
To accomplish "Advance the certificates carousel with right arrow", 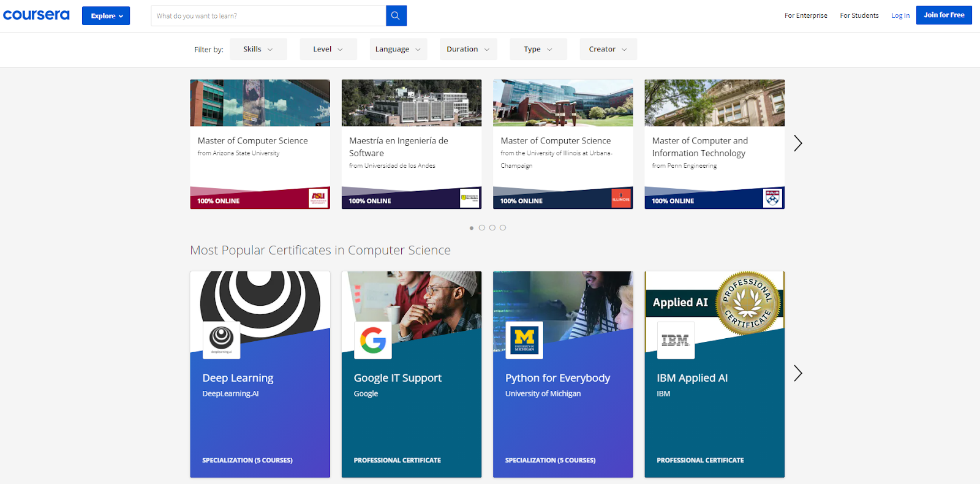I will [798, 373].
